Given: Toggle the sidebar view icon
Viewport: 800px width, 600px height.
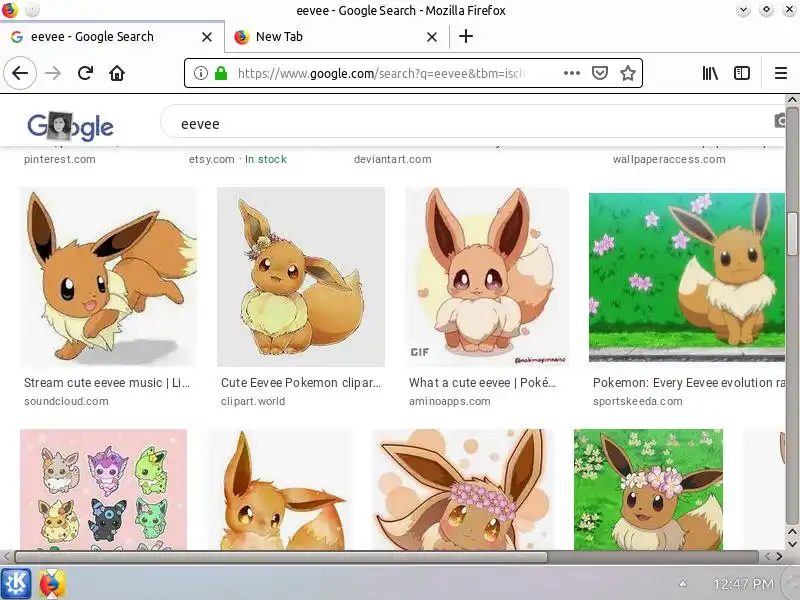Looking at the screenshot, I should pyautogui.click(x=741, y=73).
